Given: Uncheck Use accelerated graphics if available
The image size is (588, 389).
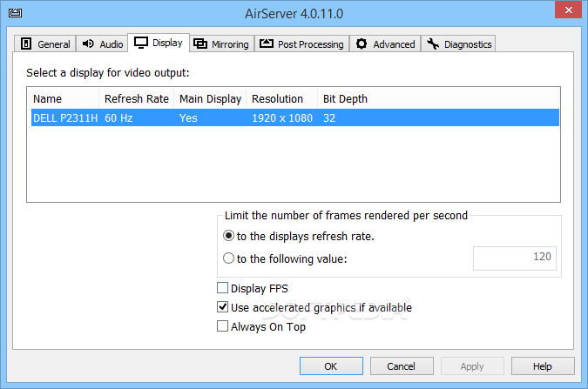Looking at the screenshot, I should click(222, 307).
